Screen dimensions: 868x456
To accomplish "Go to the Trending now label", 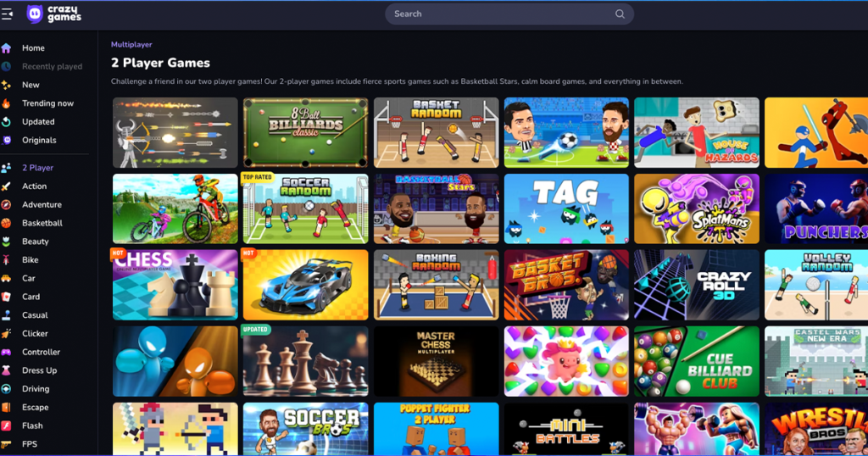I will pos(47,103).
